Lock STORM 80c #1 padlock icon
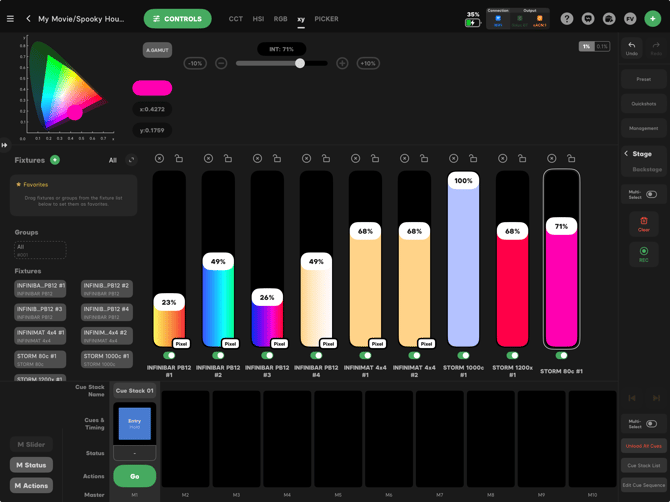Image resolution: width=670 pixels, height=502 pixels. pyautogui.click(x=571, y=159)
